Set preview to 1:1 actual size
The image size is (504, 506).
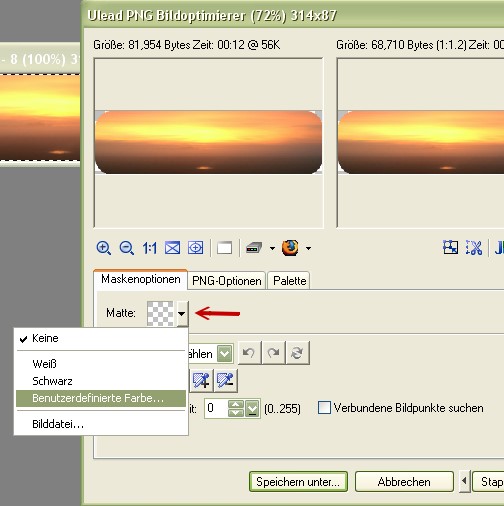click(149, 248)
